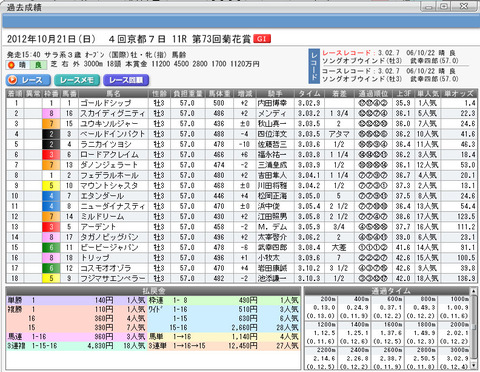Select horse name ラニカイツヨシ
480x372 pixels.
pyautogui.click(x=106, y=145)
